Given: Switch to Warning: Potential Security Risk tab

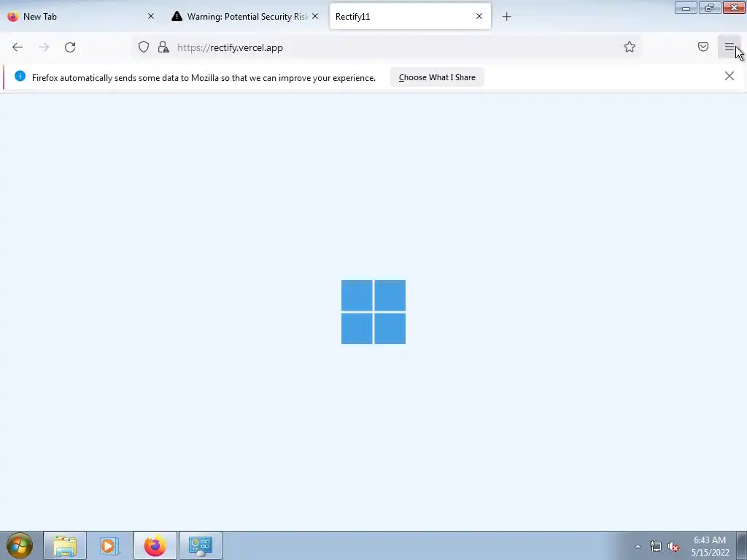Looking at the screenshot, I should pyautogui.click(x=246, y=16).
